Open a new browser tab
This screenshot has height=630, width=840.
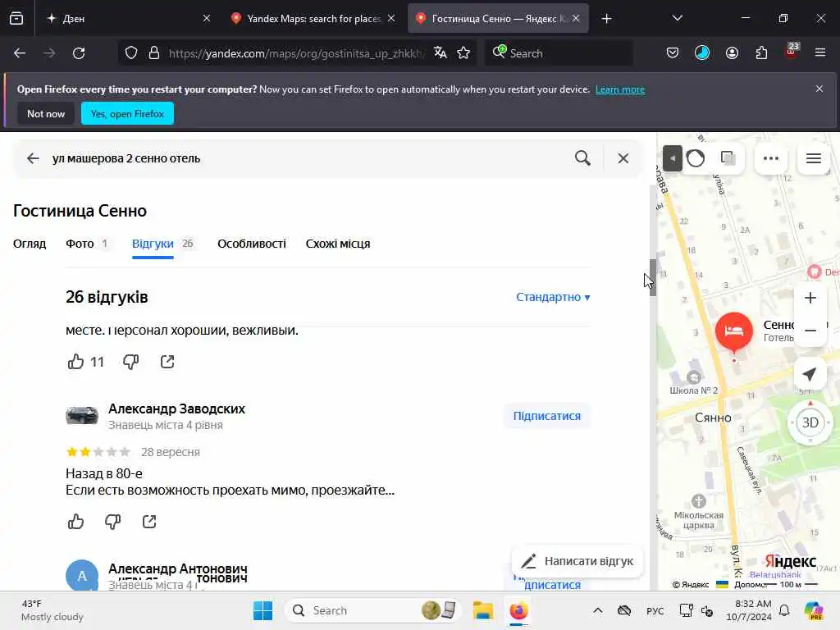(x=606, y=19)
